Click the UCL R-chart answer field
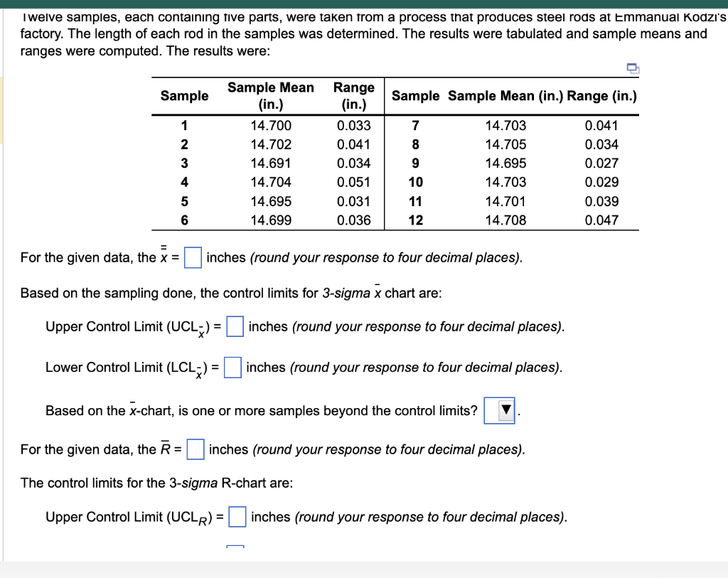The image size is (728, 578). (x=237, y=517)
